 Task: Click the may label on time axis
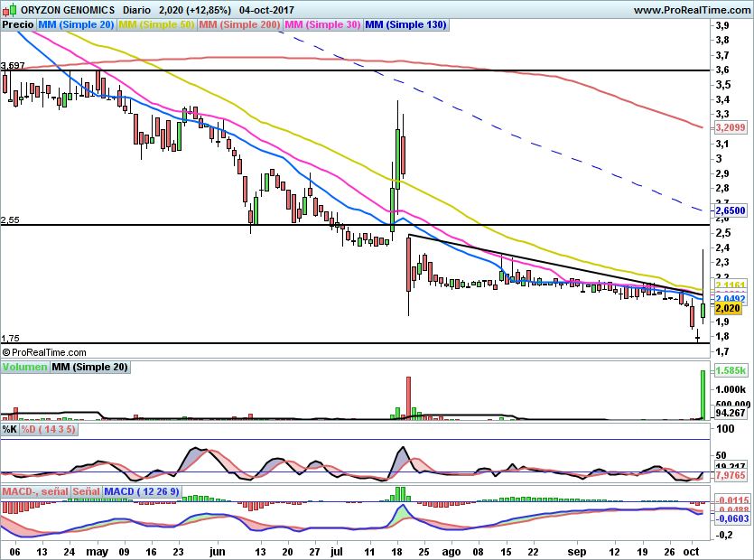tap(97, 552)
